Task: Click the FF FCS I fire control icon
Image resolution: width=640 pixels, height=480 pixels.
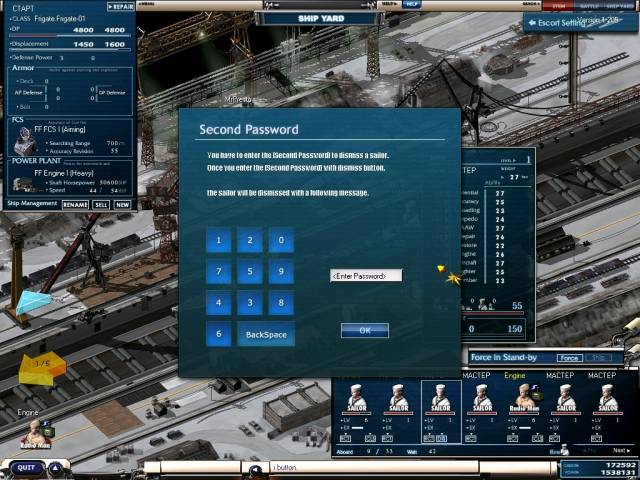Action: pos(24,141)
